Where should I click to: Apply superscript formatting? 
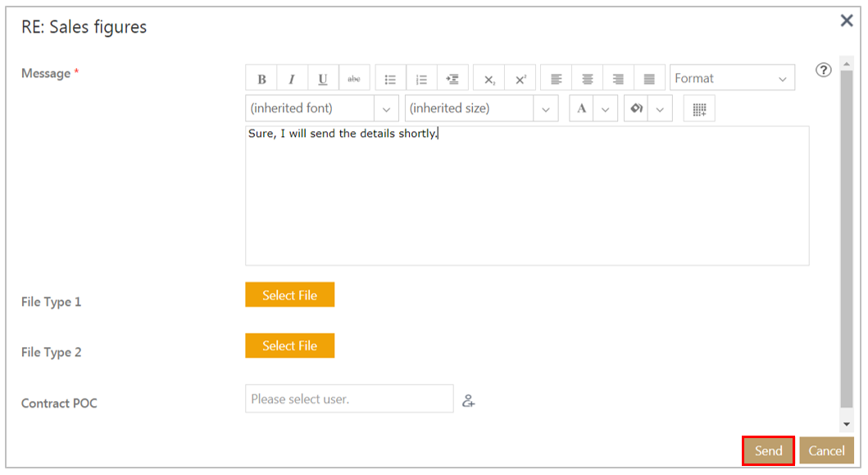(520, 79)
